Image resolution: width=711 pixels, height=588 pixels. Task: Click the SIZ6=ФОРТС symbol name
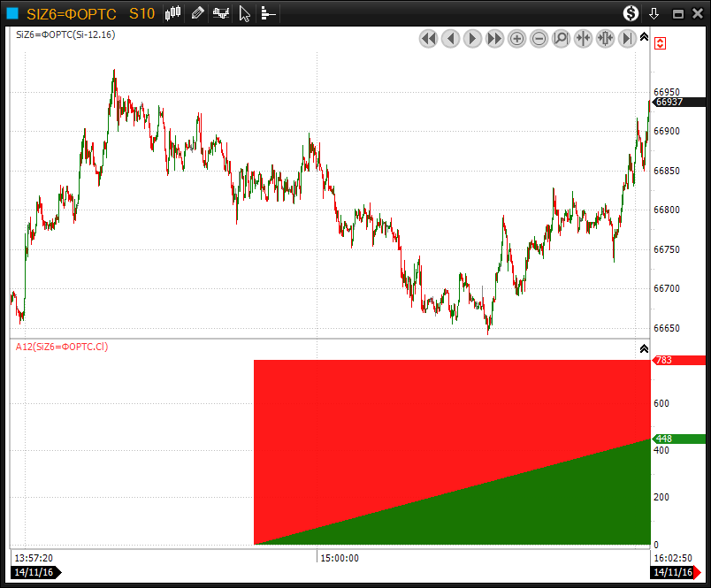[72, 13]
